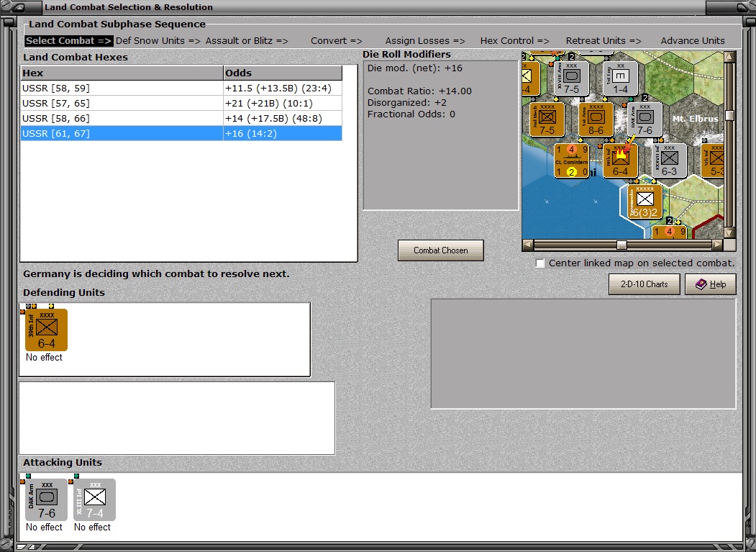Click the 5-3 infantry counter at map edge
The height and width of the screenshot is (552, 756).
pos(713,160)
